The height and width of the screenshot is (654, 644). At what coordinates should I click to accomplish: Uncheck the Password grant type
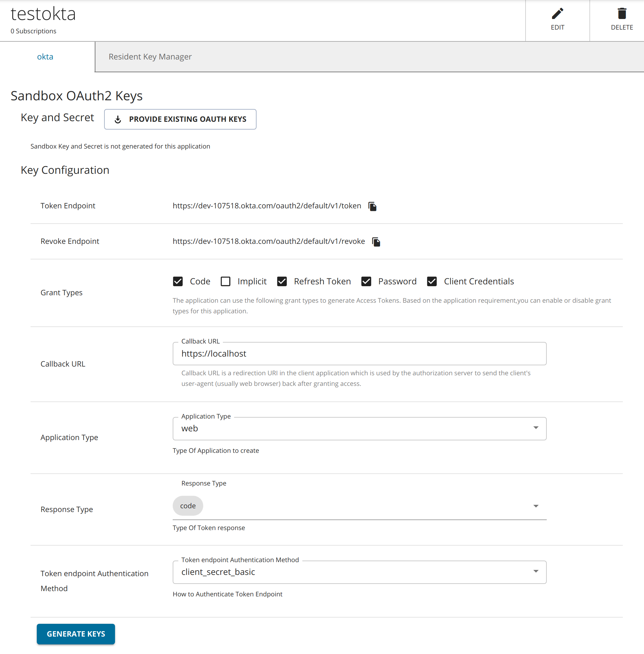point(366,281)
